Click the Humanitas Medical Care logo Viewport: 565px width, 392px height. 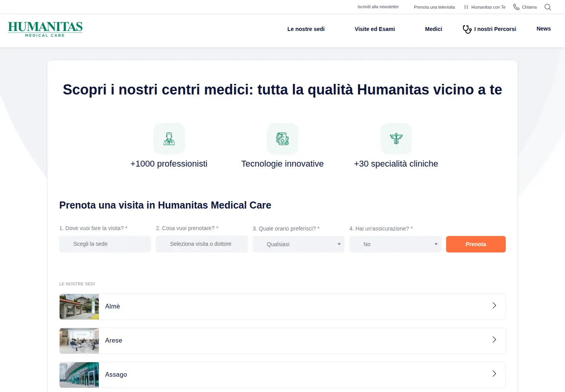[x=45, y=29]
